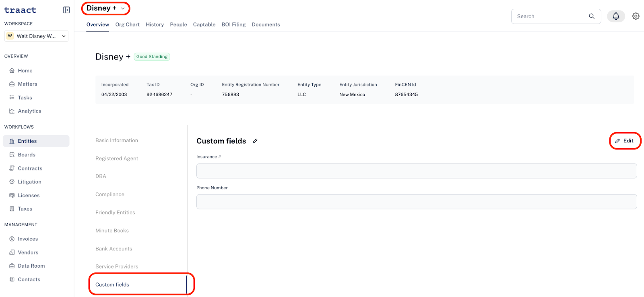Viewport: 644px width, 297px height.
Task: Click the Licenses certificate icon
Action: pyautogui.click(x=12, y=195)
